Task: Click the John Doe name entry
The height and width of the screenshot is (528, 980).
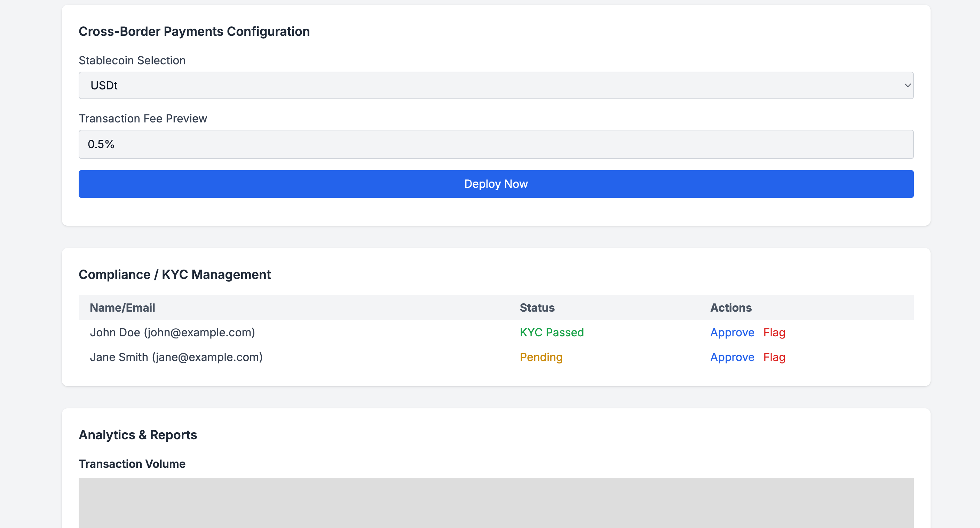Action: click(x=172, y=332)
